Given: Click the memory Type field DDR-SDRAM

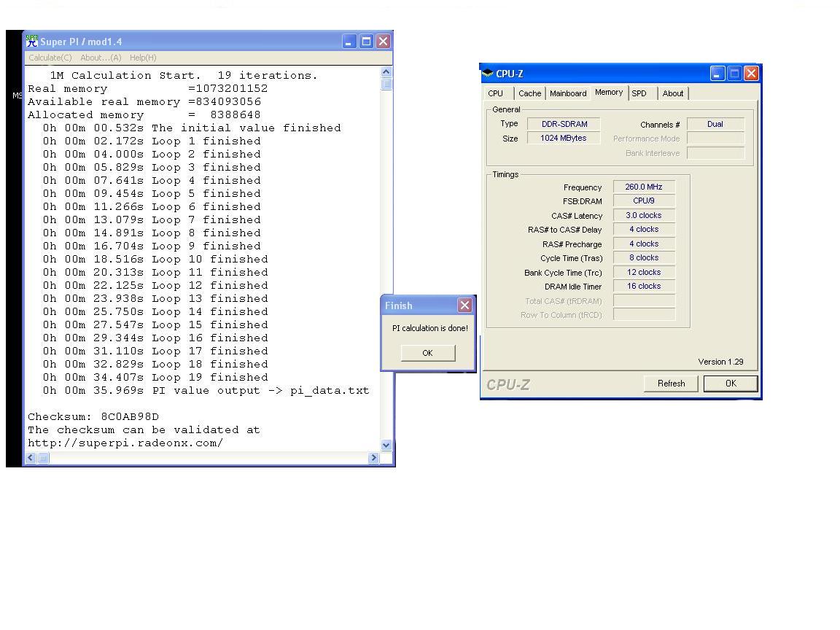Looking at the screenshot, I should [x=564, y=124].
